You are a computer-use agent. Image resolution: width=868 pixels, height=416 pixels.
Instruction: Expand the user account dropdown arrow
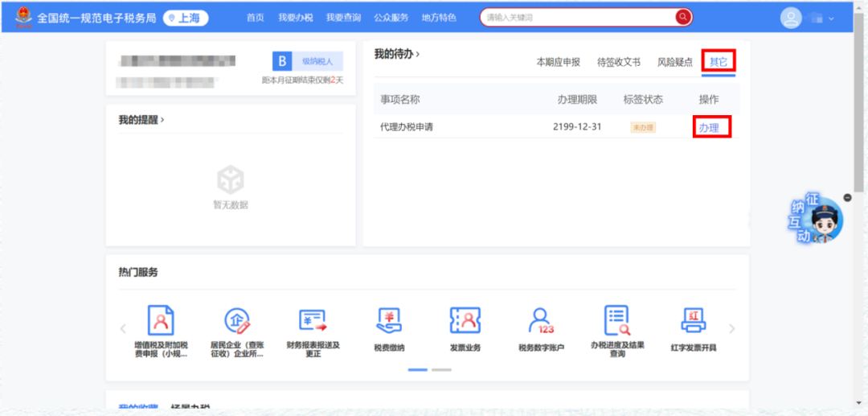[x=831, y=19]
